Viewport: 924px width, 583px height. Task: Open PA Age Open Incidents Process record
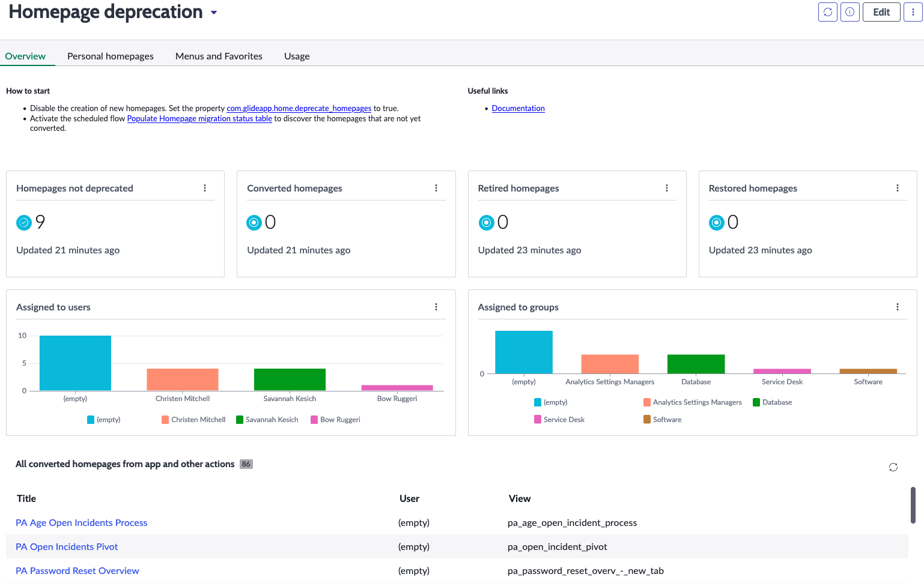point(81,523)
